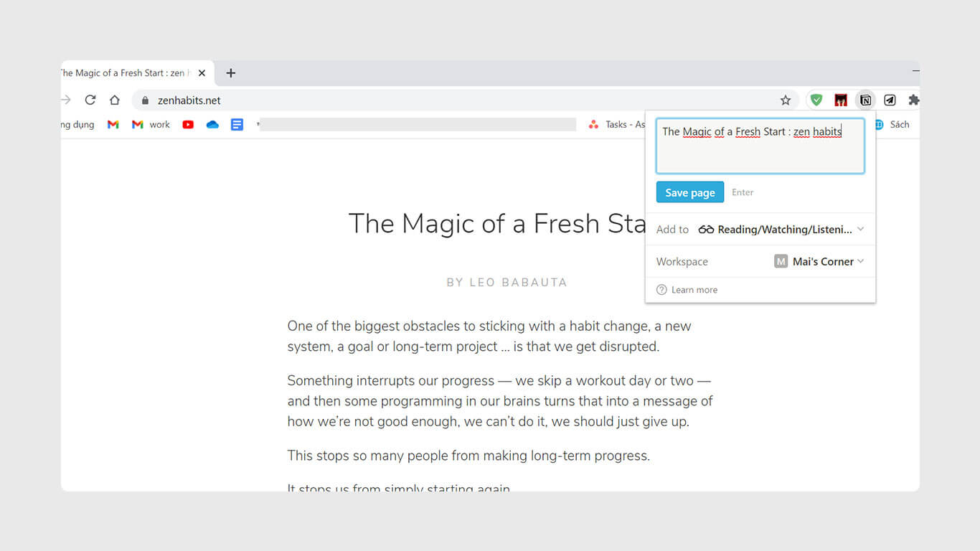Click the red-and-black character extension icon

click(841, 100)
